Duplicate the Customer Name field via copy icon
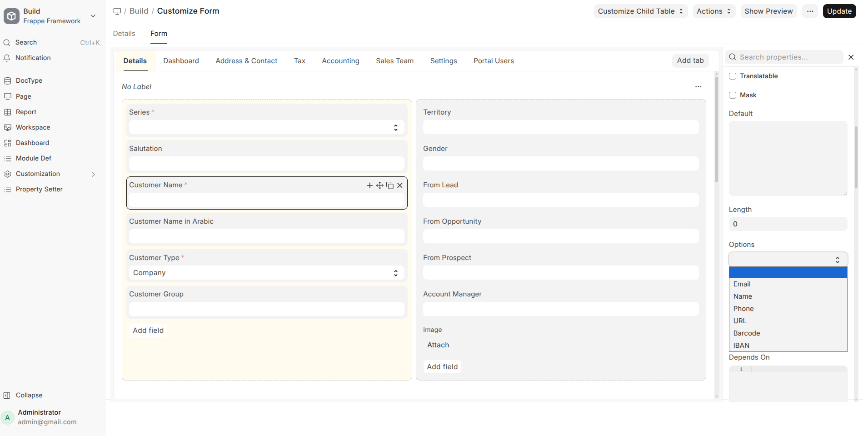The height and width of the screenshot is (436, 868). coord(390,185)
